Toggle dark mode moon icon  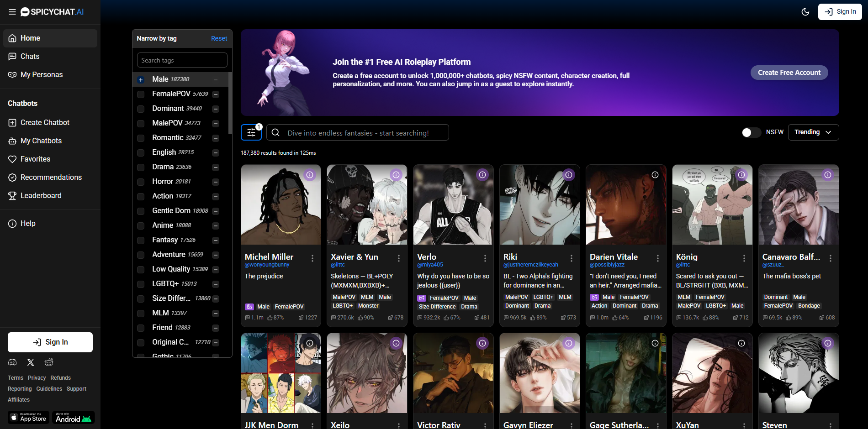pos(805,12)
